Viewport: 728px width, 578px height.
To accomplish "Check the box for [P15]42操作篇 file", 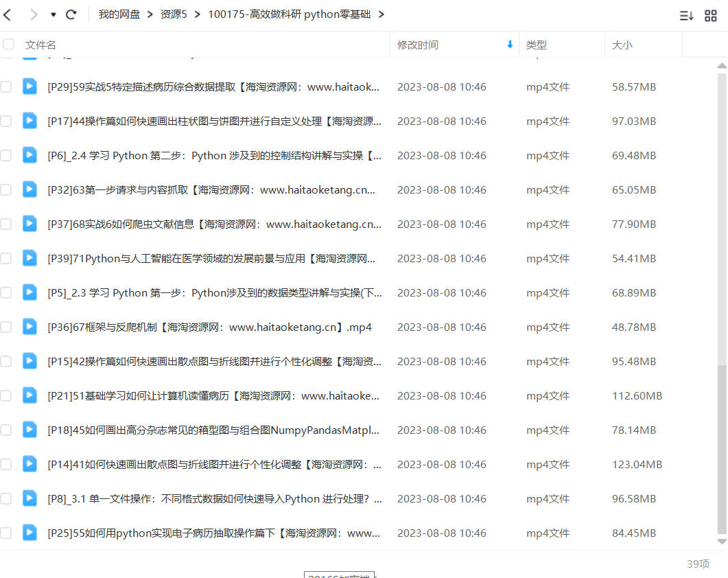I will pos(5,362).
